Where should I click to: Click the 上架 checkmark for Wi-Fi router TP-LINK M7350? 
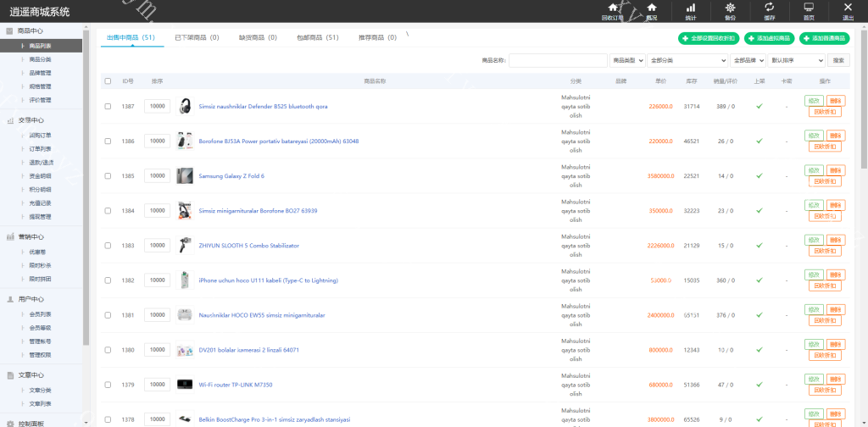pyautogui.click(x=759, y=385)
